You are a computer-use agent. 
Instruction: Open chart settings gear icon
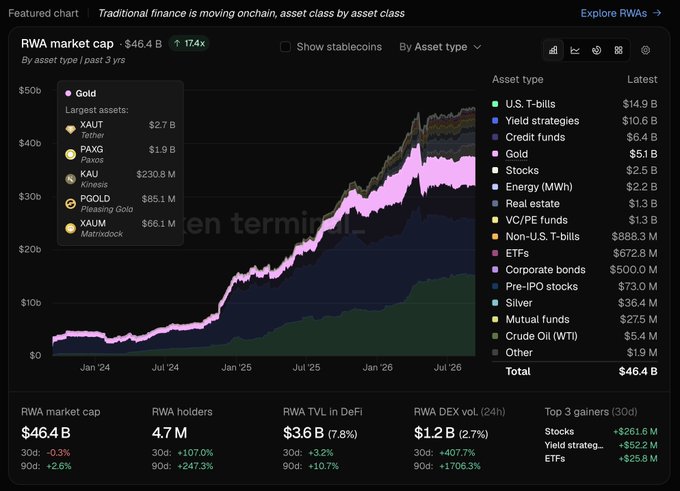(x=645, y=50)
